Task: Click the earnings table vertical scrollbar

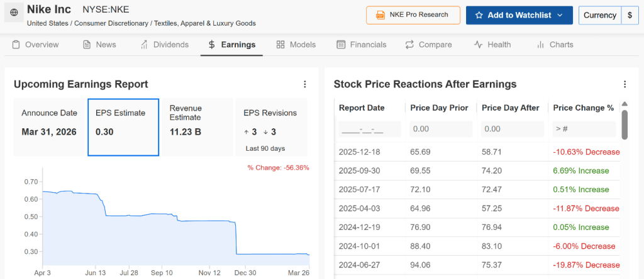Action: point(625,124)
